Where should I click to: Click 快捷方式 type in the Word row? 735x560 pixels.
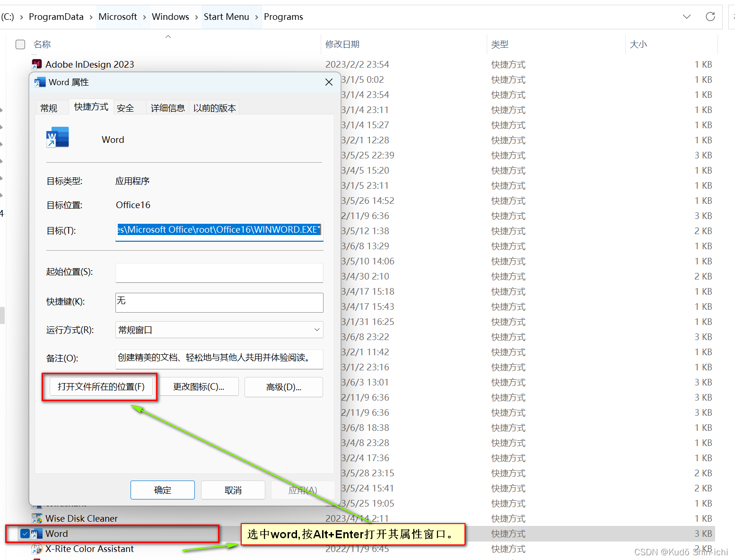508,534
